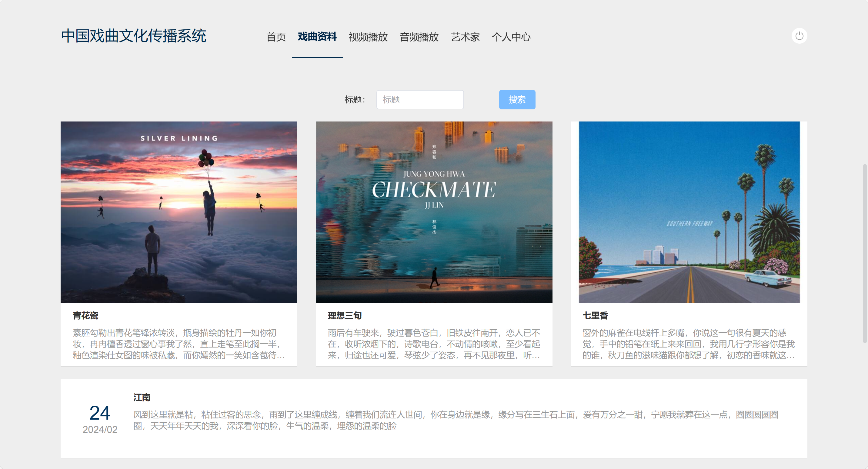Viewport: 868px width, 469px height.
Task: Open the 首页 navigation tab
Action: point(276,37)
